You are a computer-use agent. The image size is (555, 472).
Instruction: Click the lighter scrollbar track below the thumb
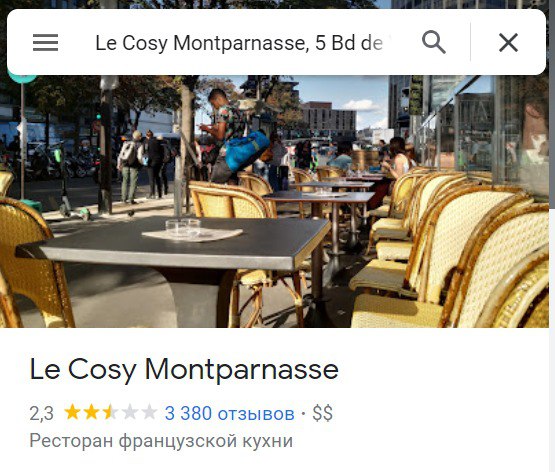pyautogui.click(x=552, y=340)
